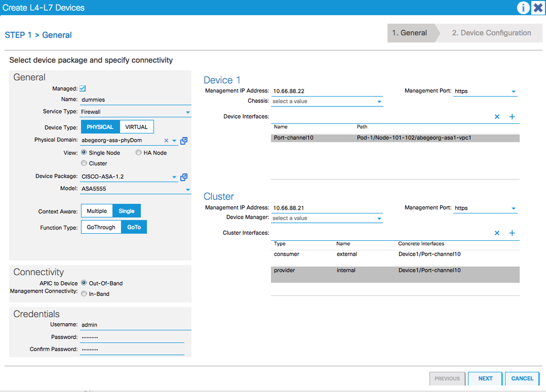Clear the Physical Domain value
This screenshot has width=546, height=392.
[x=166, y=140]
